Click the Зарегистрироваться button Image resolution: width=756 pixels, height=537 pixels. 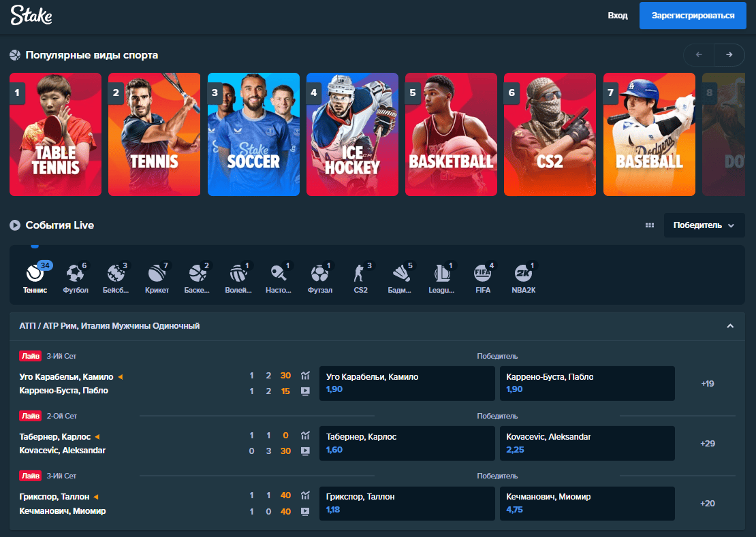point(692,16)
